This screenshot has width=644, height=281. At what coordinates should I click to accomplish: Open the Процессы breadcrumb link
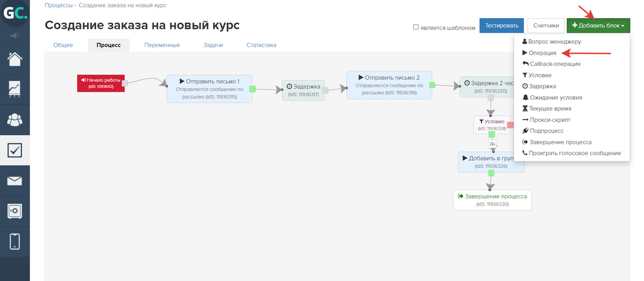coord(58,5)
